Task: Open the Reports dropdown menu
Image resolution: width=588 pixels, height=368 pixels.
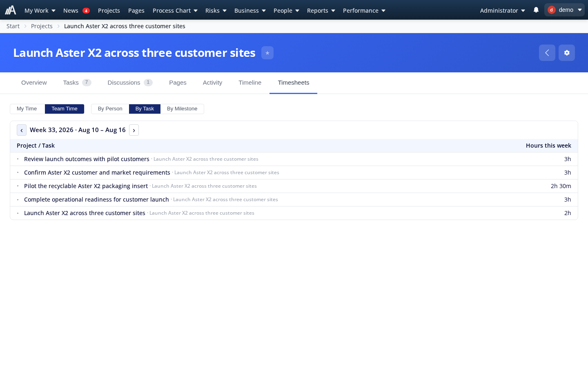Action: (x=321, y=11)
